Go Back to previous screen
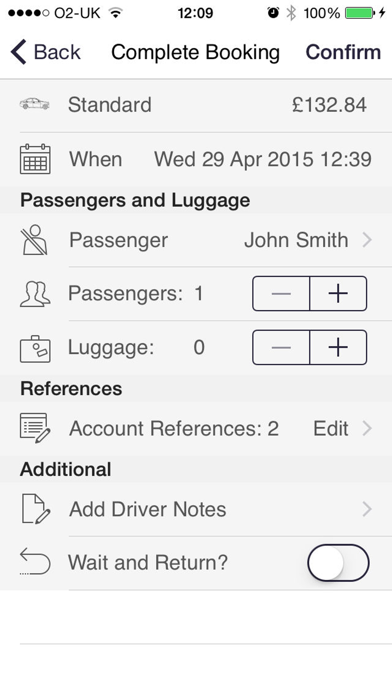Image resolution: width=392 pixels, height=696 pixels. click(x=46, y=52)
